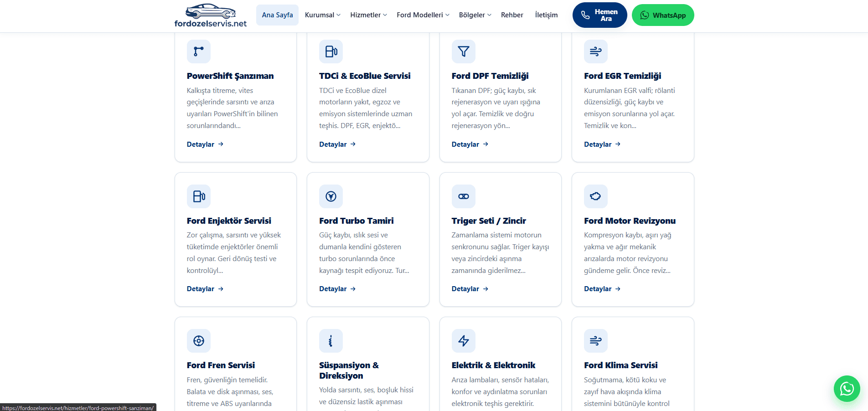This screenshot has width=868, height=411.
Task: Click the Triger Seti / Zincir chain icon
Action: pos(464,196)
